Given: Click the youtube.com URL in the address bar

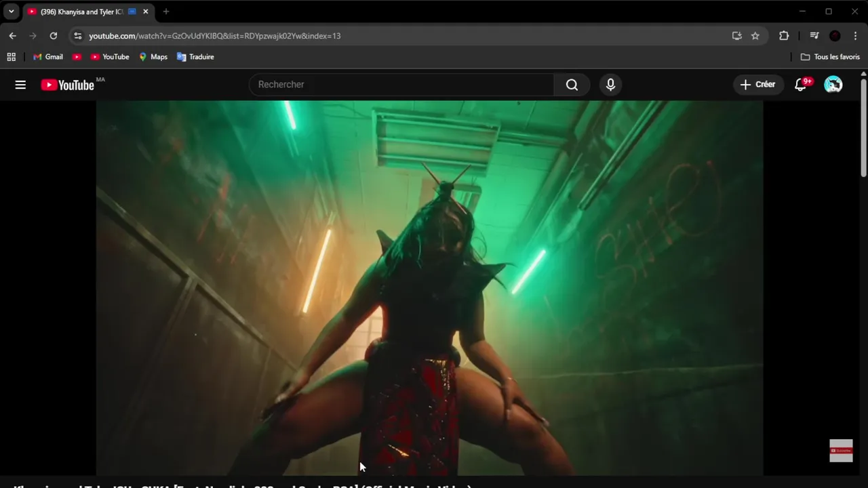Looking at the screenshot, I should (214, 36).
